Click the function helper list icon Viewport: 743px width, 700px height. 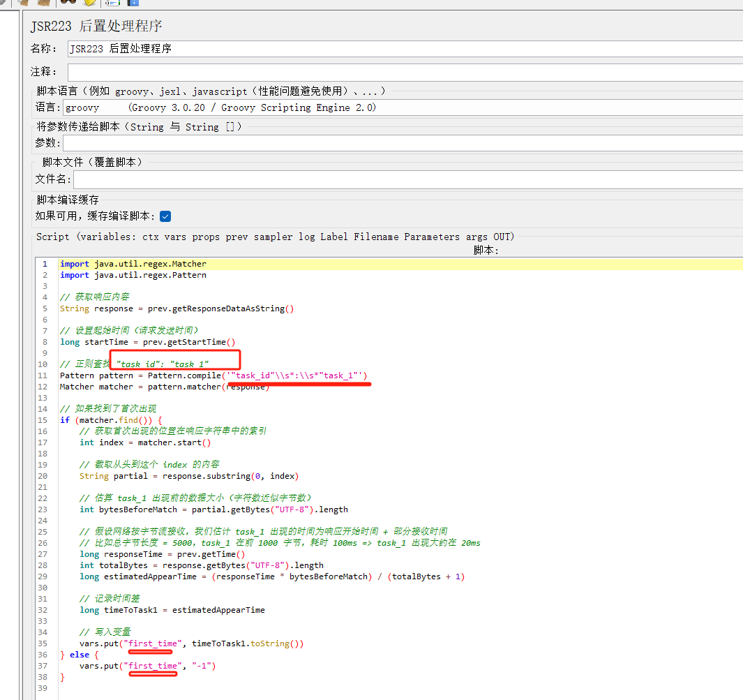click(112, 2)
